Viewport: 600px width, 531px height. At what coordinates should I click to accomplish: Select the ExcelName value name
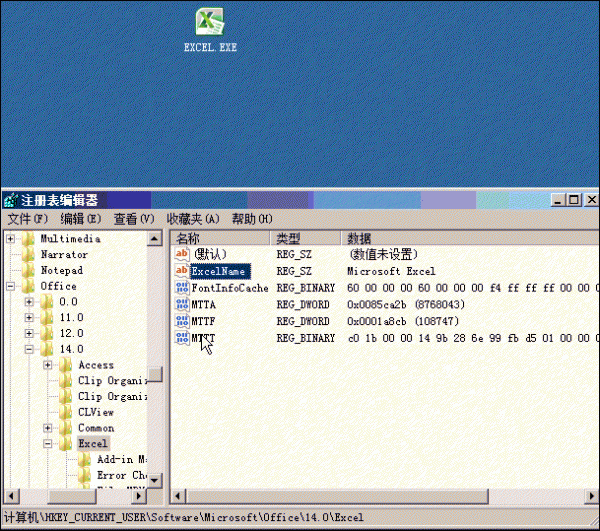point(220,271)
